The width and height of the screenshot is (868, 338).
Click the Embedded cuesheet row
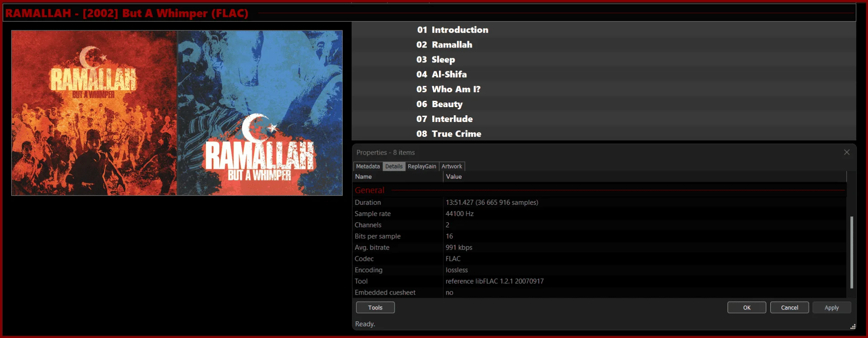pos(599,292)
